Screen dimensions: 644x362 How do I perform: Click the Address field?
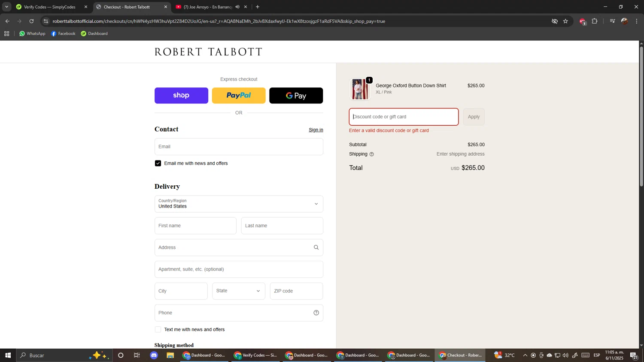tap(239, 247)
